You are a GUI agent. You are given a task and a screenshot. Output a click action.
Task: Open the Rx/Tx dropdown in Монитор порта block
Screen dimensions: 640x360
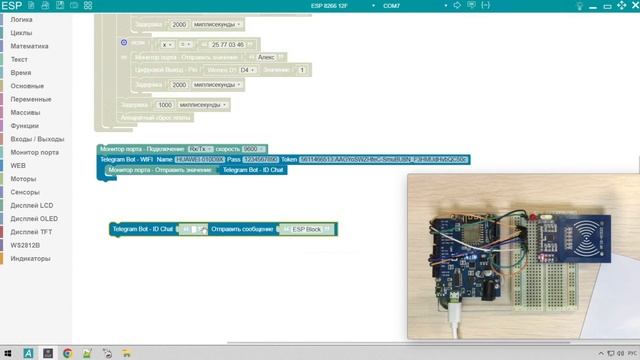click(200, 149)
